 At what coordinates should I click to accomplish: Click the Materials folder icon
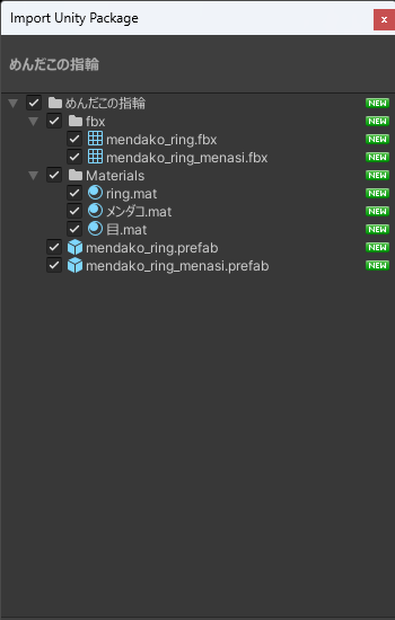75,175
